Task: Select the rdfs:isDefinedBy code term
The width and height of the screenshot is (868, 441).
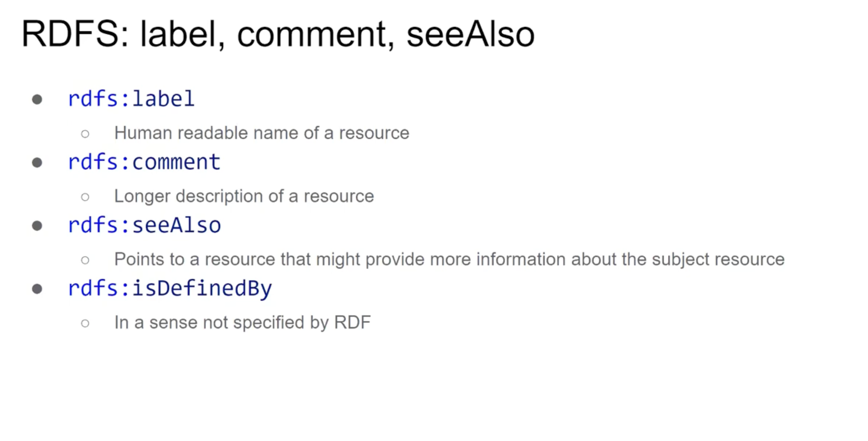Action: [x=170, y=289]
